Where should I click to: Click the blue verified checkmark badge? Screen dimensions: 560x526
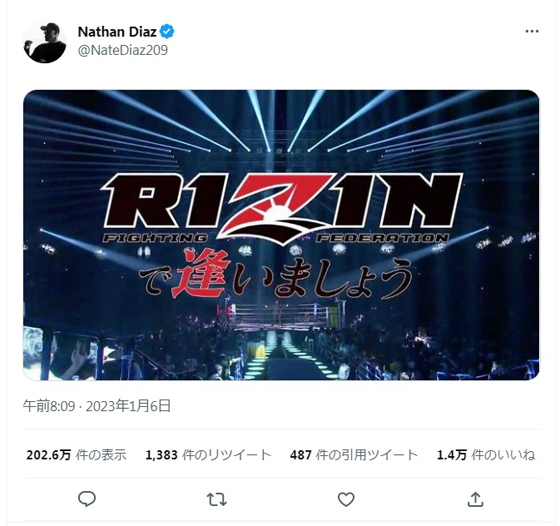(x=167, y=31)
